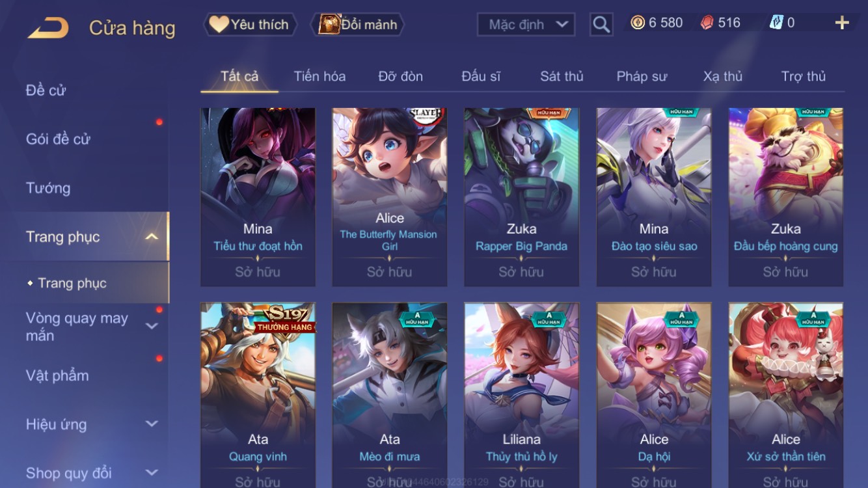Open the Mặc định sort dropdown

pyautogui.click(x=526, y=25)
